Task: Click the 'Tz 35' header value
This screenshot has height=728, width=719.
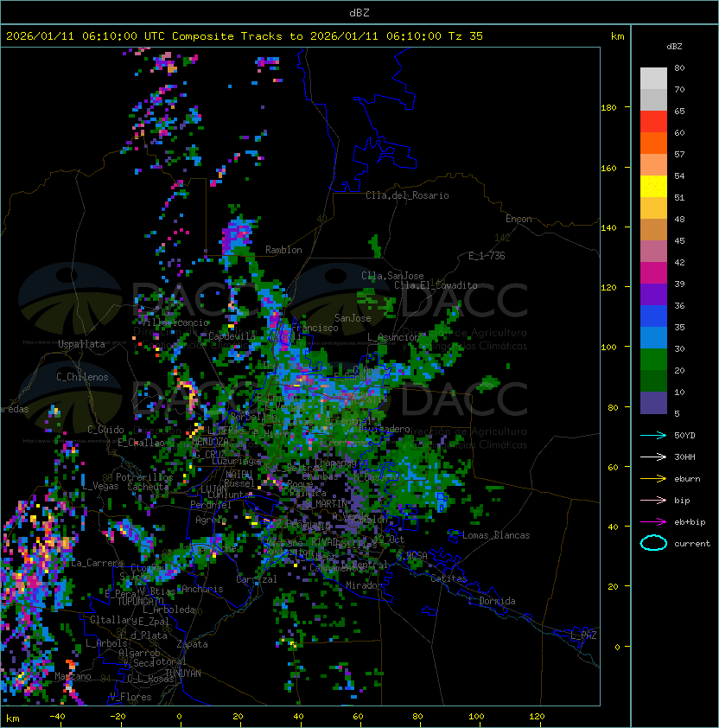Action: pos(466,36)
